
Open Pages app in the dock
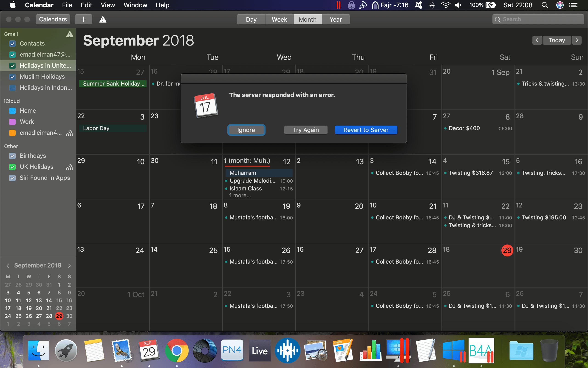(x=343, y=351)
